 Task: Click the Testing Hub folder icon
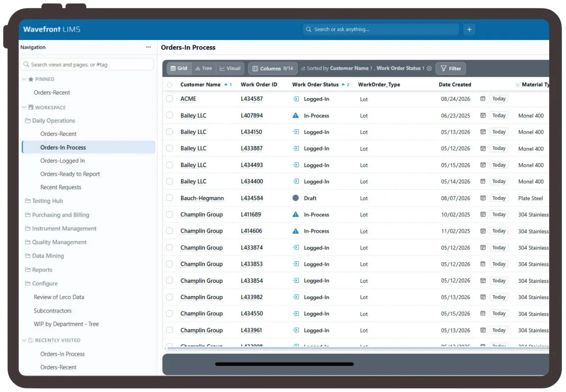pyautogui.click(x=28, y=201)
